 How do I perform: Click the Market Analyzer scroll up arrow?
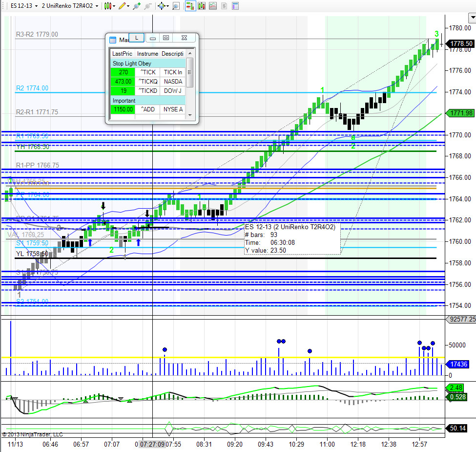190,53
